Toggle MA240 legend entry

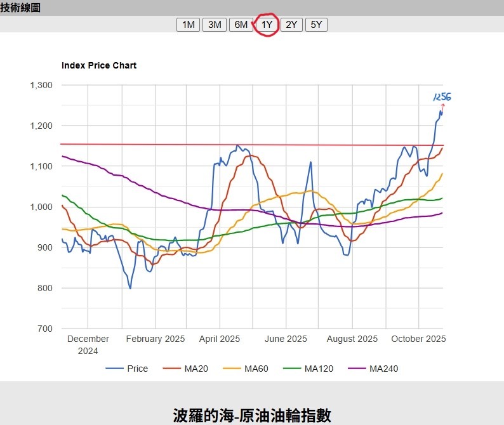(373, 369)
